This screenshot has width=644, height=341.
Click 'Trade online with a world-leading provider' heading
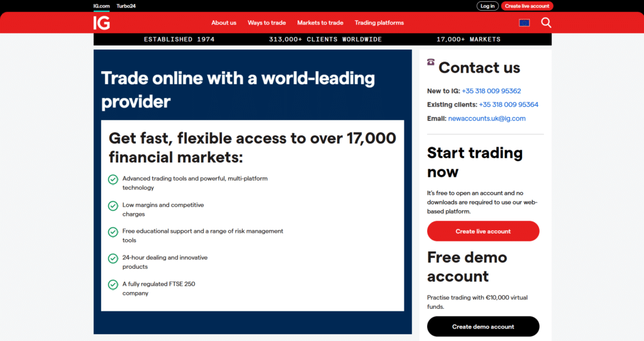(238, 89)
